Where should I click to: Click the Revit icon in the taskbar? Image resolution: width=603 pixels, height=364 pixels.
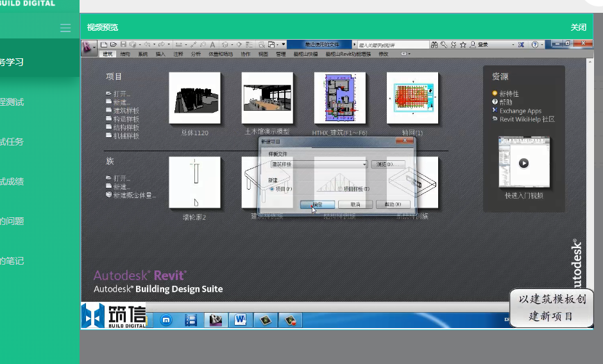point(216,320)
